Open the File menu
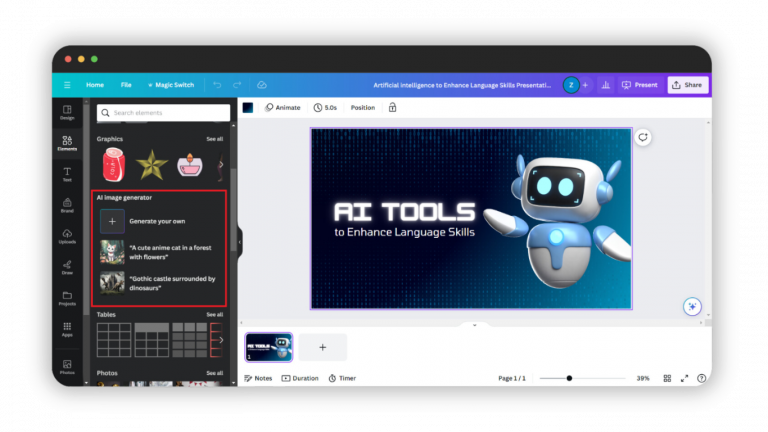The height and width of the screenshot is (432, 768). point(126,85)
